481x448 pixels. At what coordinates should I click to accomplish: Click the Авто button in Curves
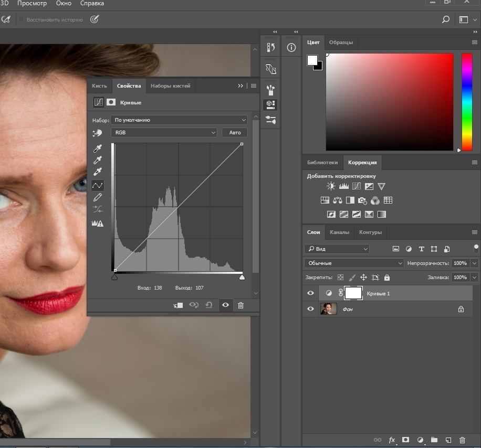coord(235,133)
